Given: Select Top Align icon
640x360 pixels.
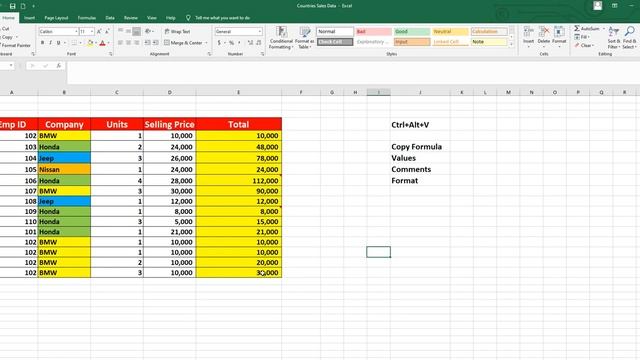Looking at the screenshot, I should point(120,31).
